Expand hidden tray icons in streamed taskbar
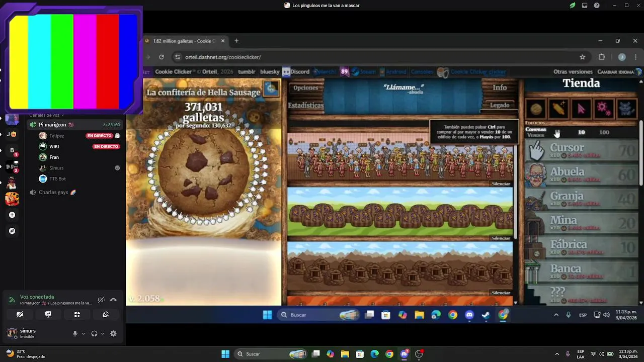The image size is (644, 362). click(x=556, y=315)
